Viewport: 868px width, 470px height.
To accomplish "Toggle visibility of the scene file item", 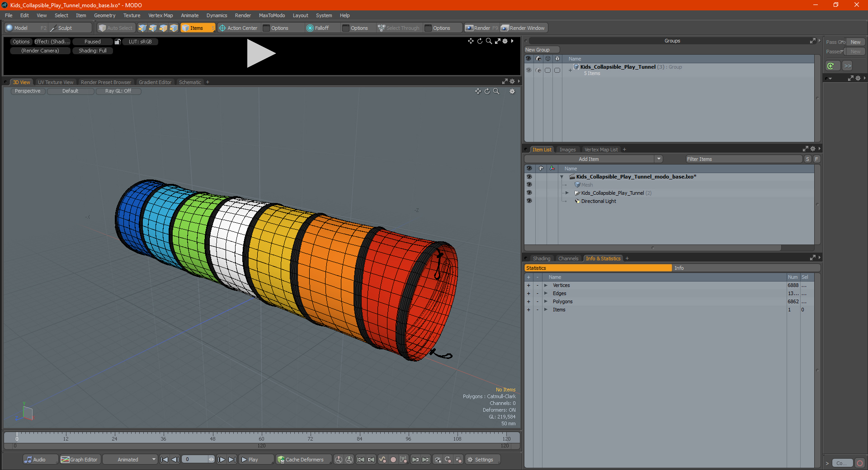I will point(529,177).
